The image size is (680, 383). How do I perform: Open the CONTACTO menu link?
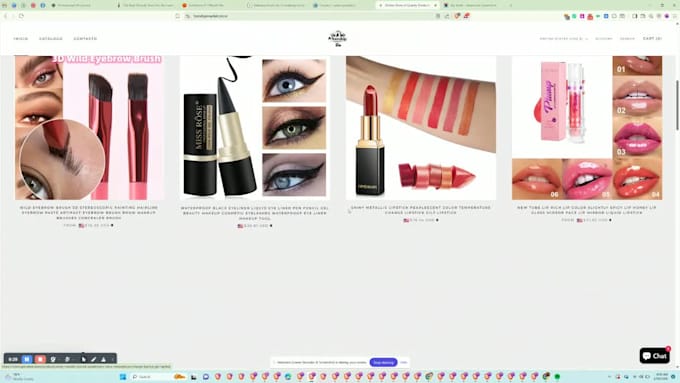point(85,39)
